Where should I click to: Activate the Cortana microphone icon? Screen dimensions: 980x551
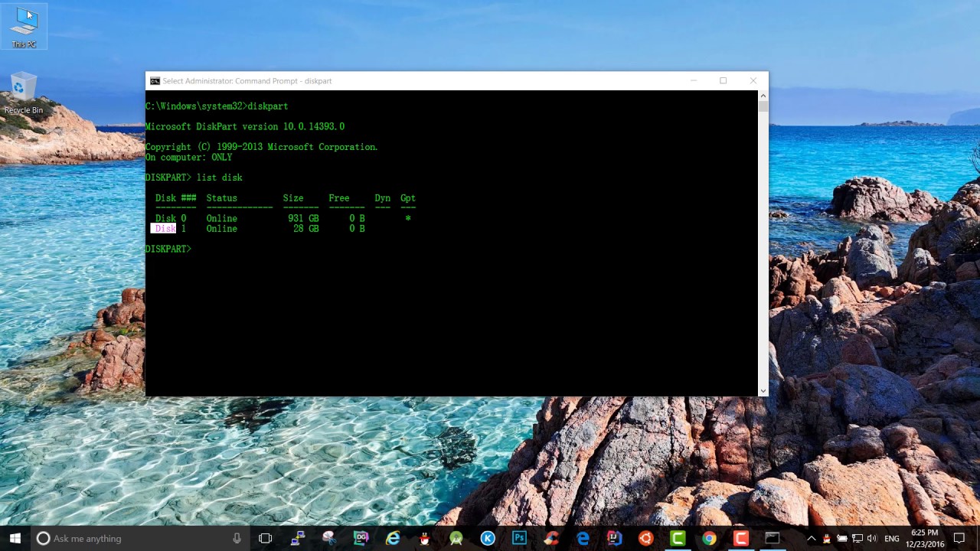coord(237,538)
